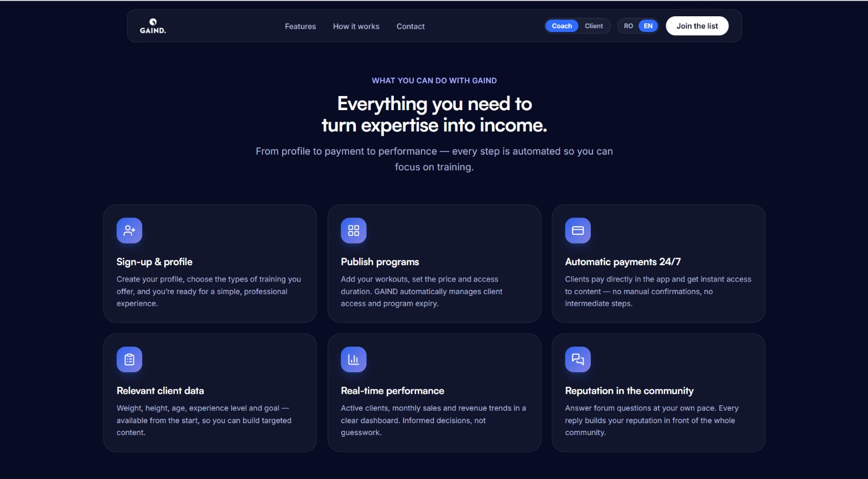Click the 'Sign-up & profile' card heading
This screenshot has width=868, height=479.
click(155, 262)
